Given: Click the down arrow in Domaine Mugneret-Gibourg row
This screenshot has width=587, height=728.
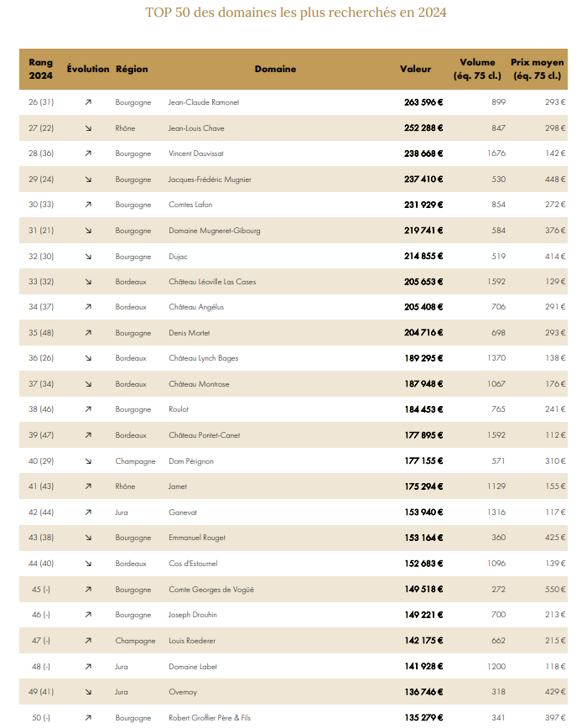Looking at the screenshot, I should coord(88,231).
